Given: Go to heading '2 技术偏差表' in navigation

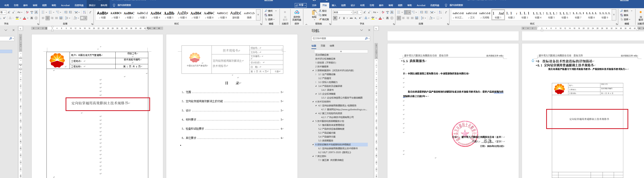Looking at the screenshot, I should 322,67.
